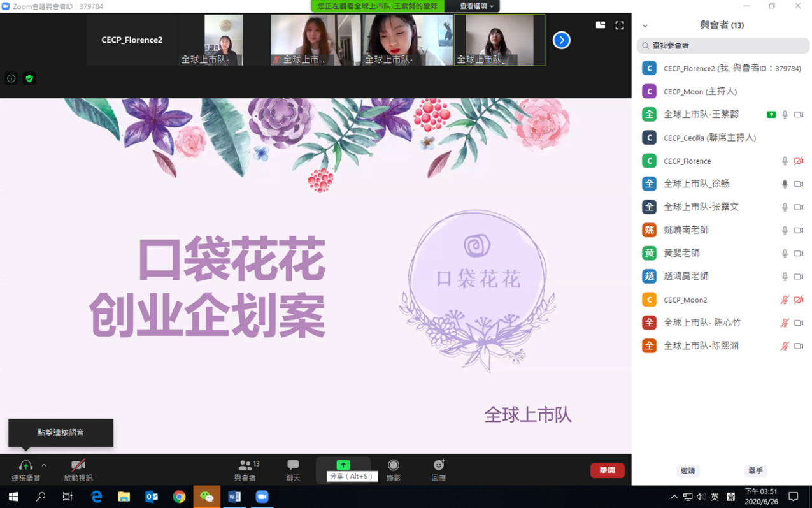Show next video thumbnails with arrow

click(561, 40)
